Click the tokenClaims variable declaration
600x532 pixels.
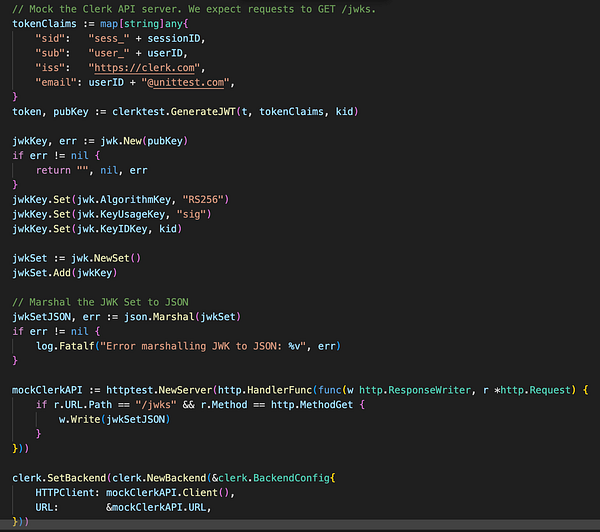[x=44, y=24]
